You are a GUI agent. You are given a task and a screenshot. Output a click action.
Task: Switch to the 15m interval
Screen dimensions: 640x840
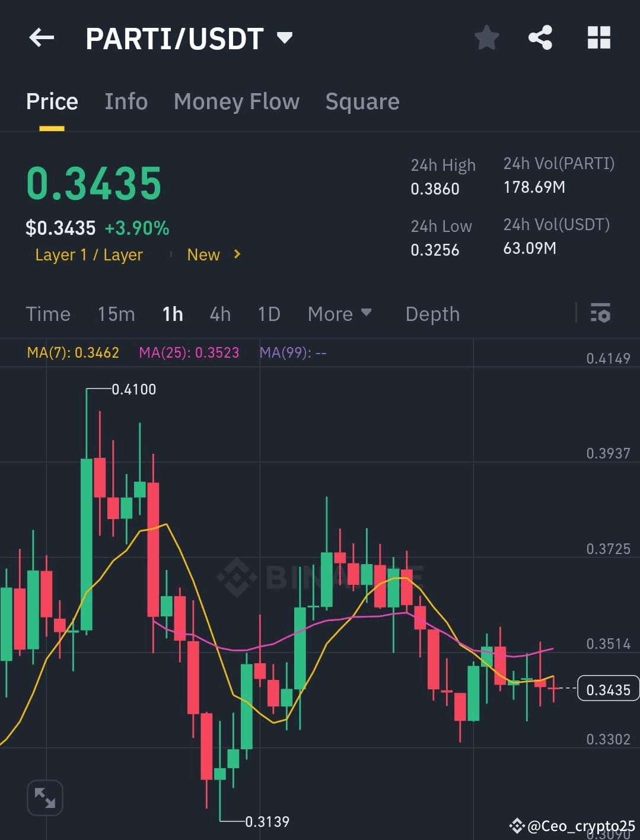[x=116, y=314]
